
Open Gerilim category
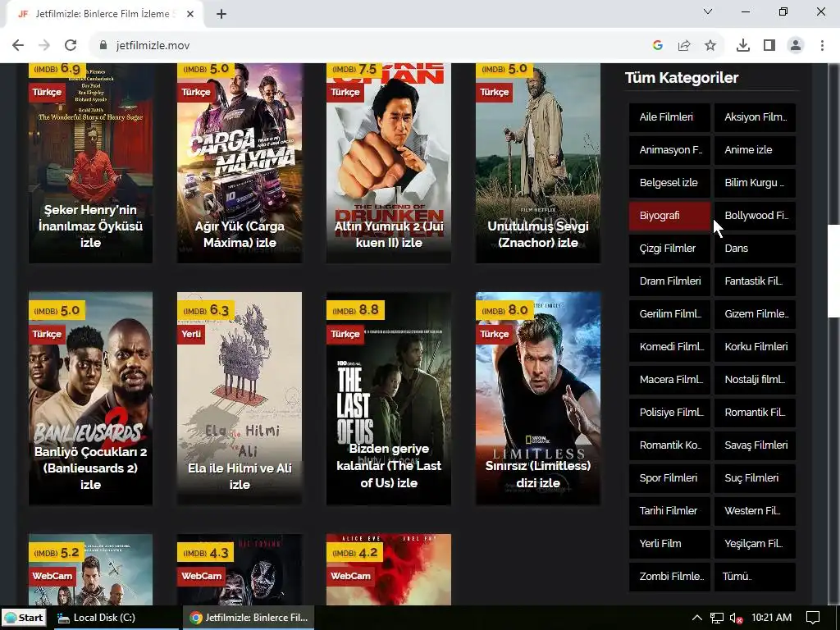(669, 314)
